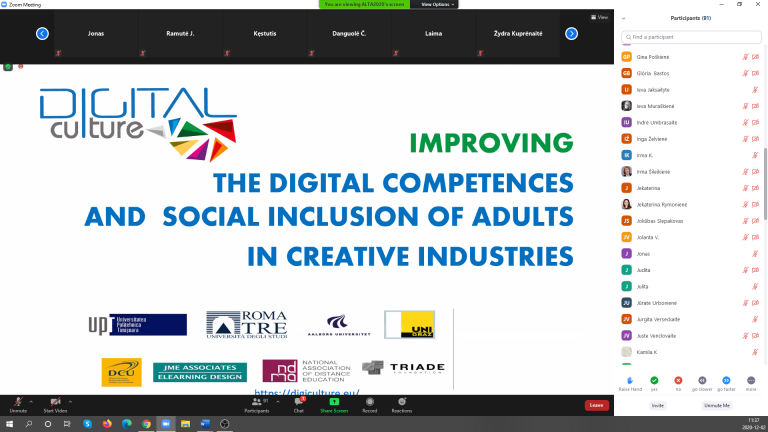
Task: Click the green yes reaction
Action: pos(654,383)
